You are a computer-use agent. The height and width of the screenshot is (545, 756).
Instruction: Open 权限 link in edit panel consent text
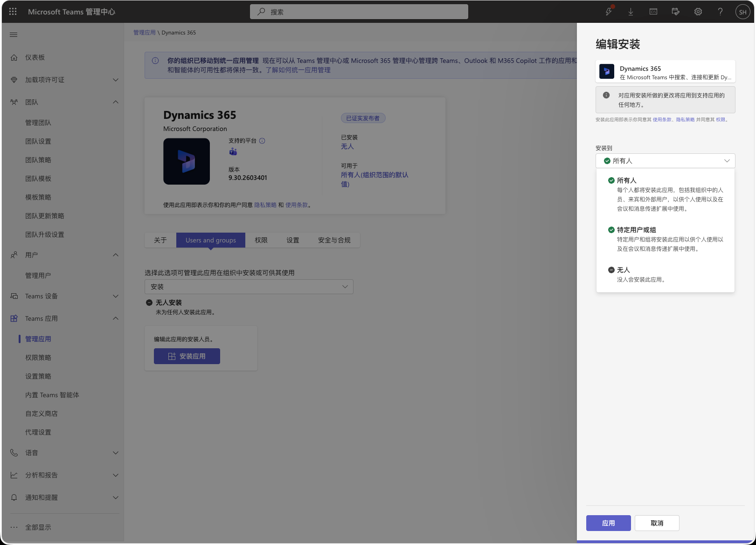721,120
